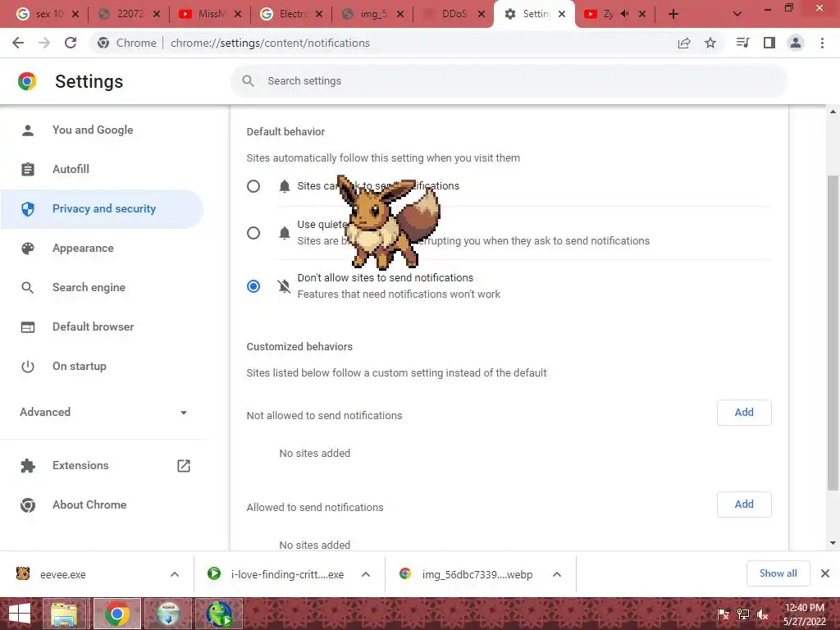840x630 pixels.
Task: Open File Explorer from taskbar
Action: tap(64, 614)
